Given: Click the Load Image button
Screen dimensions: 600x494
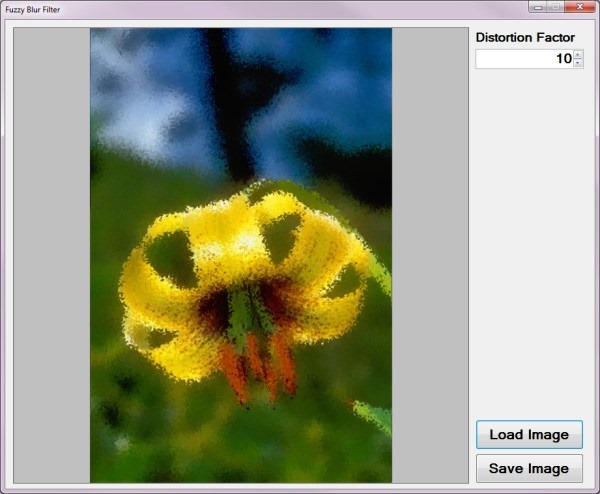Looking at the screenshot, I should coord(529,435).
